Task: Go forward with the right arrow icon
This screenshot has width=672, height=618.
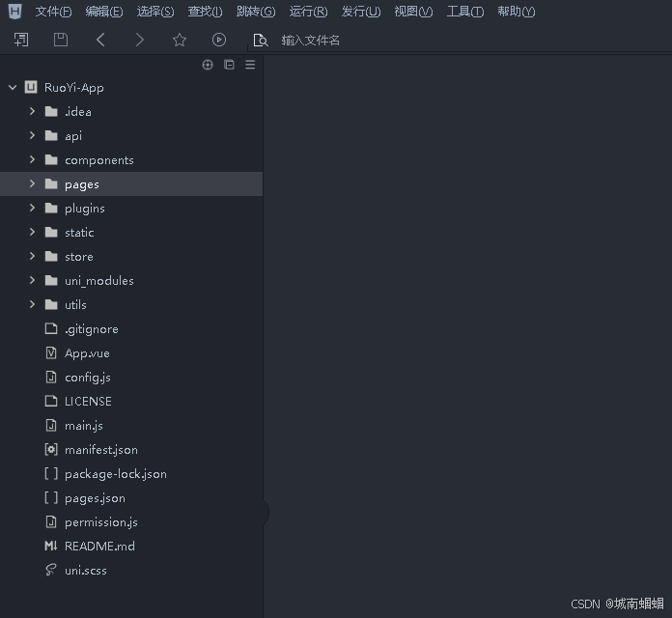Action: pos(139,40)
